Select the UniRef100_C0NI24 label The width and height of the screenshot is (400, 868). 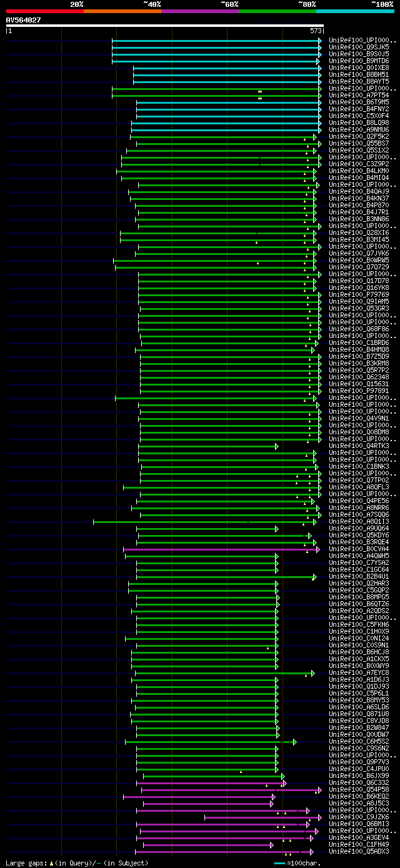pyautogui.click(x=359, y=638)
